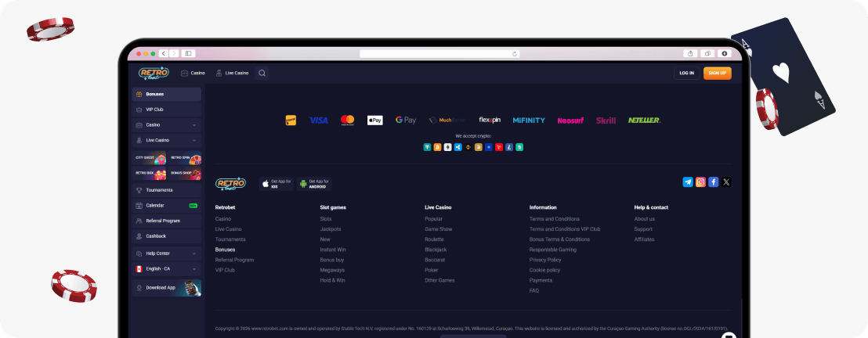Open footer Game Show link
This screenshot has height=338, width=868.
pos(439,229)
